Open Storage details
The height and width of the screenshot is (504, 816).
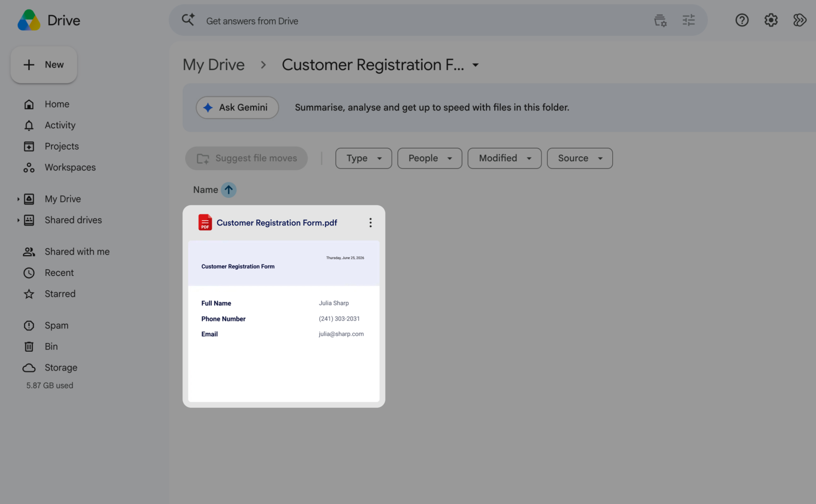[61, 368]
